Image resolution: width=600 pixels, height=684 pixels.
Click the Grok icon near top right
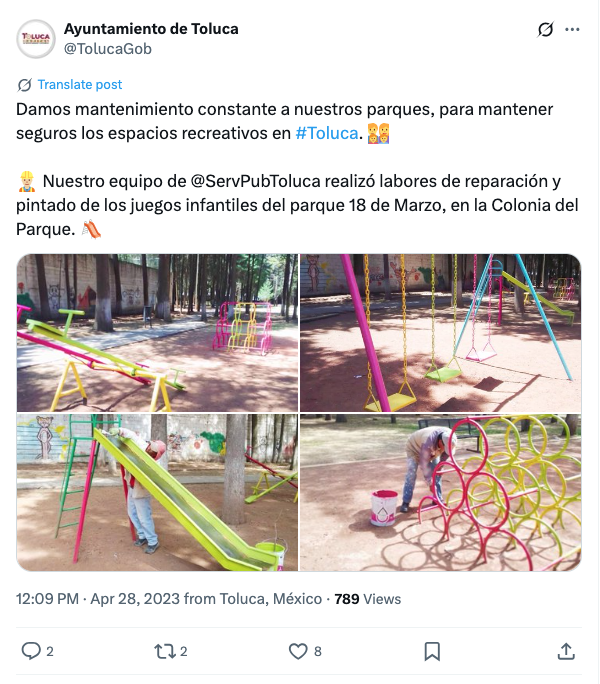point(545,30)
